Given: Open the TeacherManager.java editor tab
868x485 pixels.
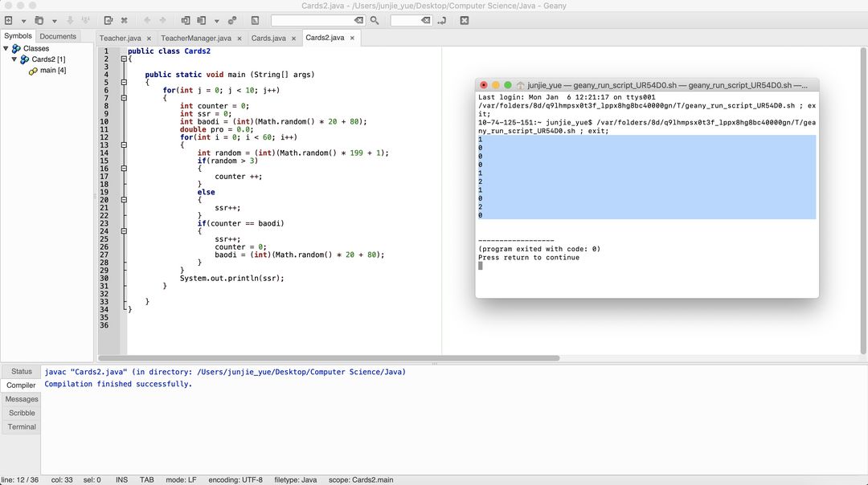Looking at the screenshot, I should click(196, 39).
